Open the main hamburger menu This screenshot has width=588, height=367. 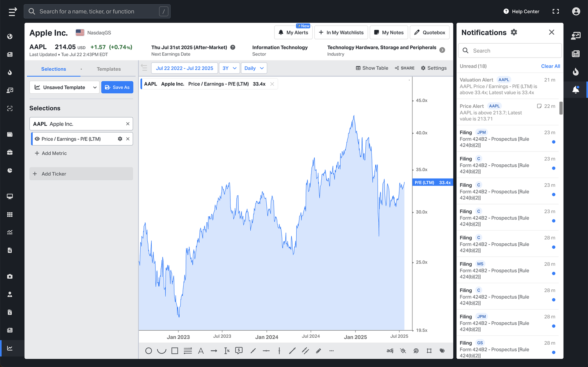12,12
